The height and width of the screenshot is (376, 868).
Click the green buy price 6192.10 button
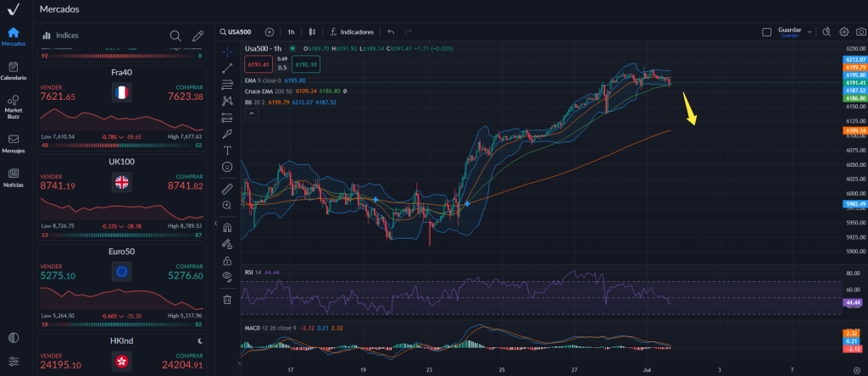(x=305, y=64)
